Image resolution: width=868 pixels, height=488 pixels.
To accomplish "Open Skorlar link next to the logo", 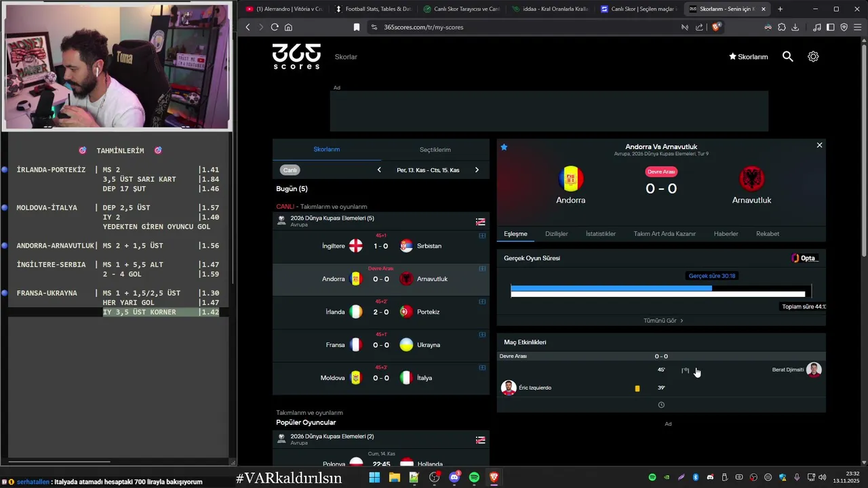I will 346,57.
